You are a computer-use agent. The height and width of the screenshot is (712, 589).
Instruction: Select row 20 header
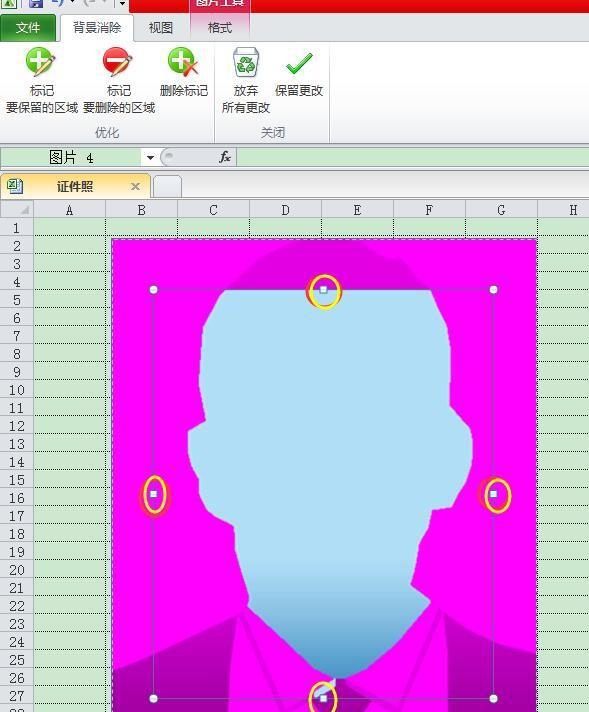[17, 569]
